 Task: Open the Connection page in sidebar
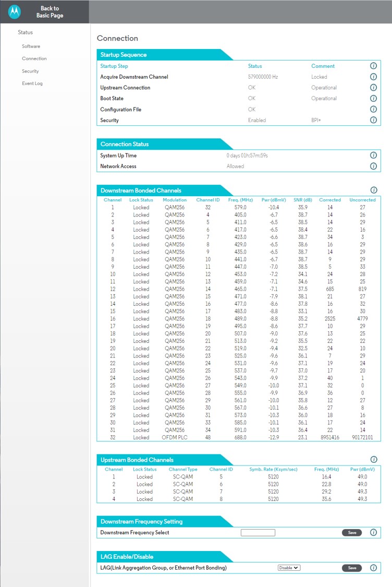point(34,59)
